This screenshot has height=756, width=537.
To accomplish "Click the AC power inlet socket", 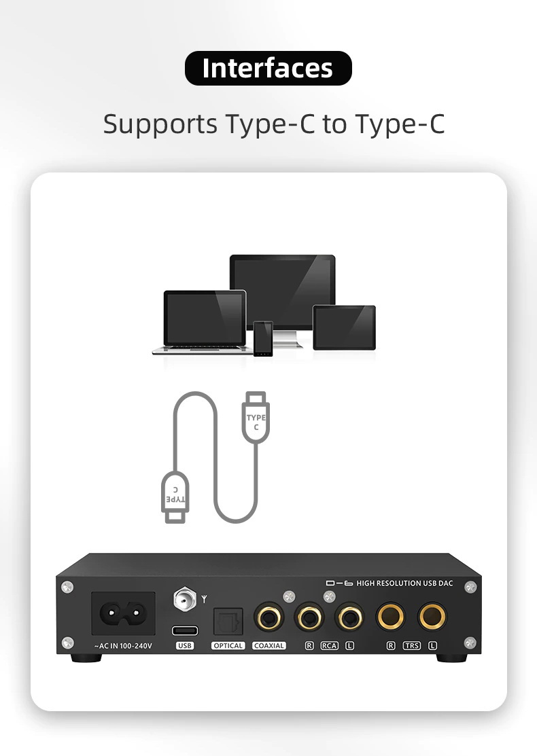I will [x=123, y=613].
